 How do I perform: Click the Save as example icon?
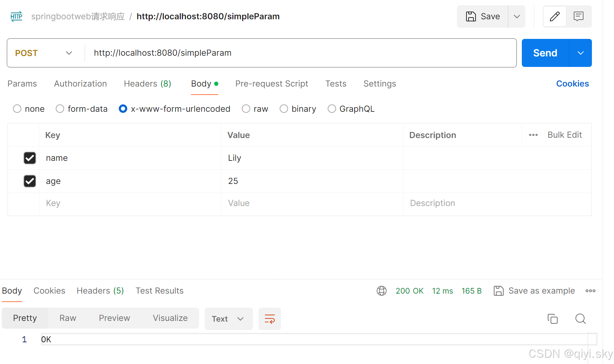499,291
